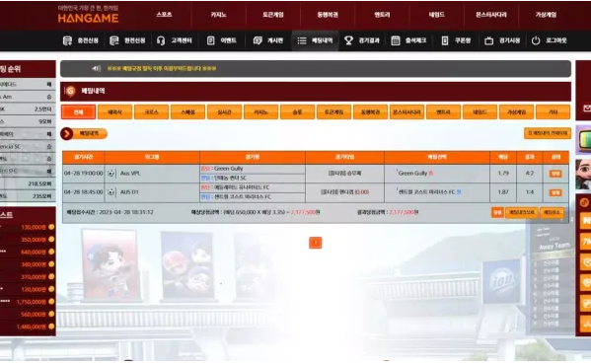
Task: Click the delete-all betting history button
Action: click(x=548, y=133)
